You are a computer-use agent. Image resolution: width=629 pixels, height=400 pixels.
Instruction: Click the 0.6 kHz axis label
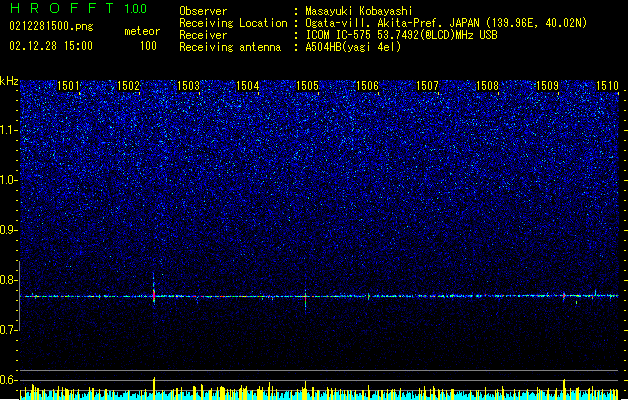[9, 380]
